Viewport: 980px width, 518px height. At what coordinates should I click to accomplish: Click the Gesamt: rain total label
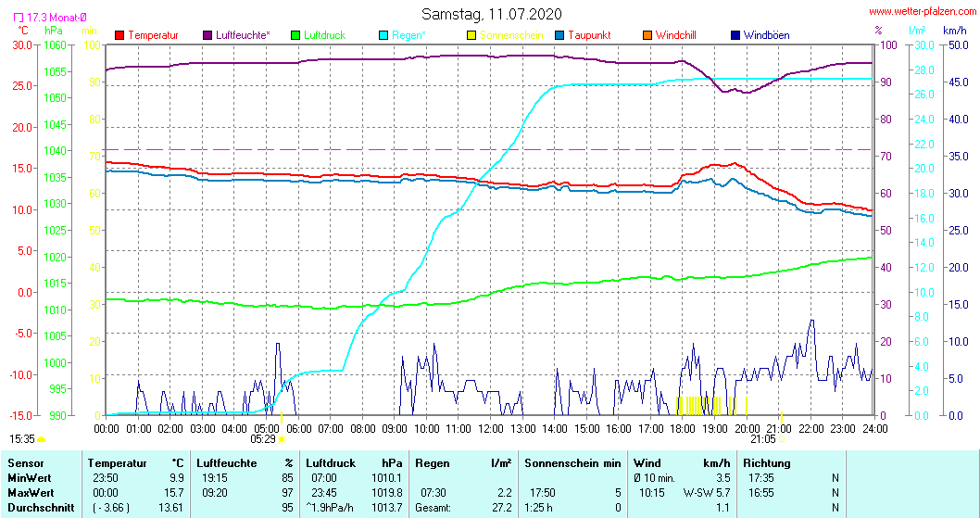pos(433,508)
